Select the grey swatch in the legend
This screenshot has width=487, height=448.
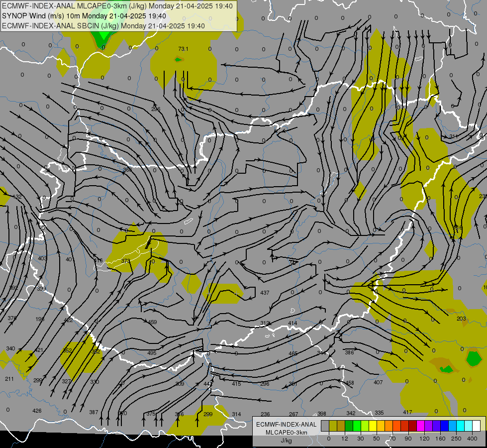tap(325, 426)
